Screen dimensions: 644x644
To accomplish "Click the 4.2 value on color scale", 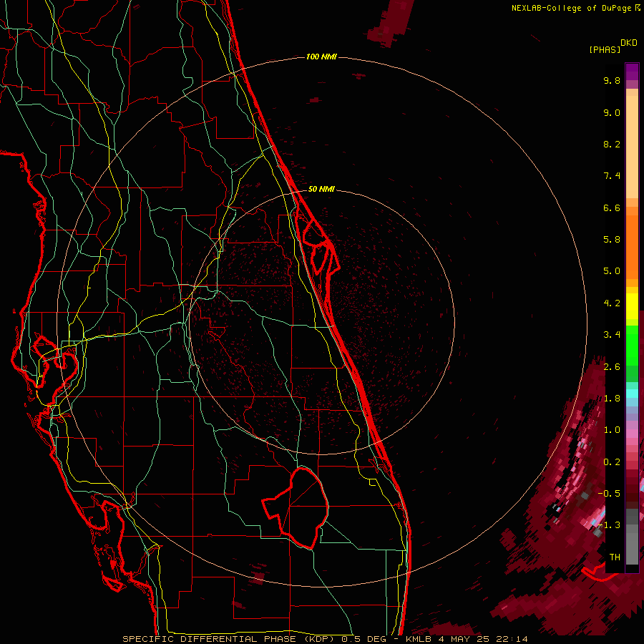I will [x=612, y=303].
